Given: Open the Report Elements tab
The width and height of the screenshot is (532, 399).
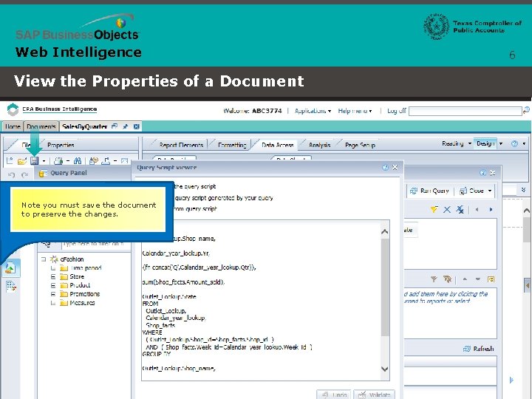Looking at the screenshot, I should (x=181, y=145).
